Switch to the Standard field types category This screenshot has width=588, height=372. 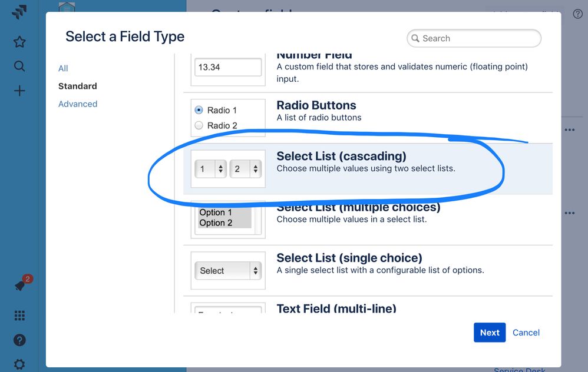[78, 86]
